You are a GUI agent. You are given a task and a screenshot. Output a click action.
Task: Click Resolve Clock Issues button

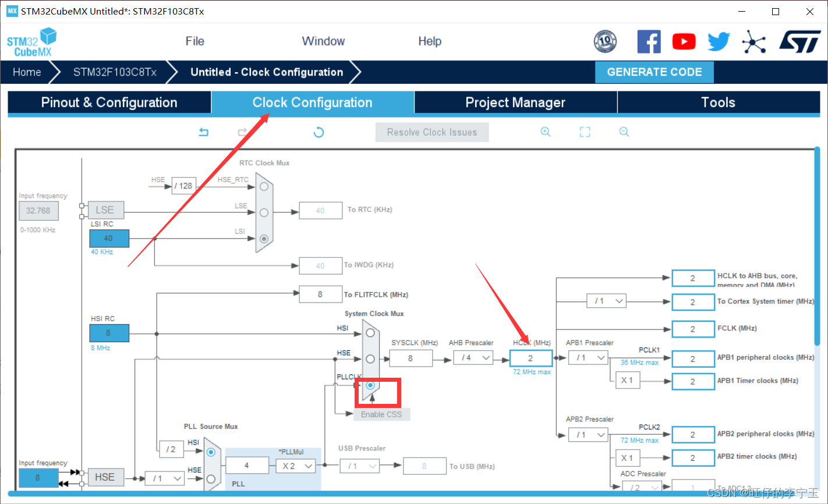point(432,132)
